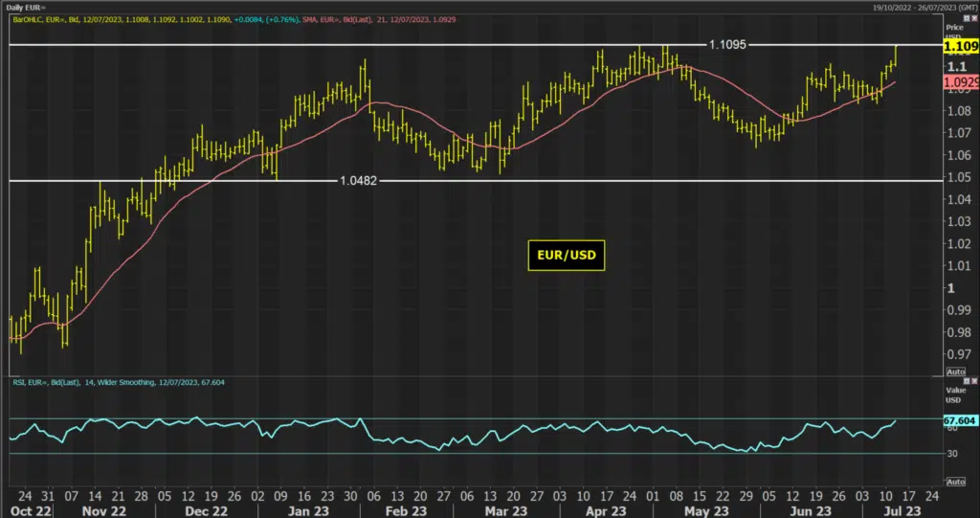Maximize the RSI indicator pane
This screenshot has width=980, height=518.
tap(967, 381)
